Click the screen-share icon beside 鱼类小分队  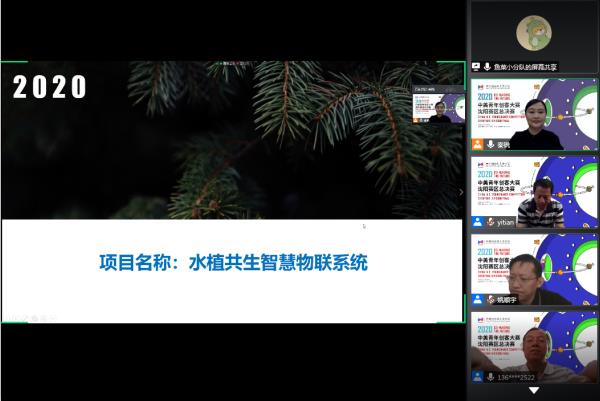(x=476, y=67)
